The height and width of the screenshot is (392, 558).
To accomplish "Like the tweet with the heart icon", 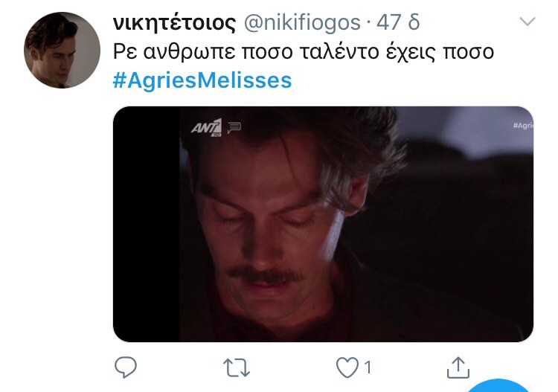I will [x=347, y=367].
